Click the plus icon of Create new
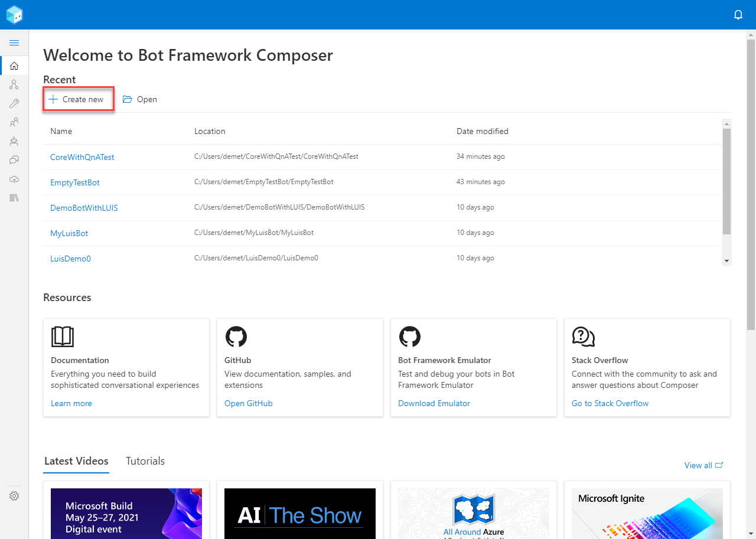 (x=53, y=99)
